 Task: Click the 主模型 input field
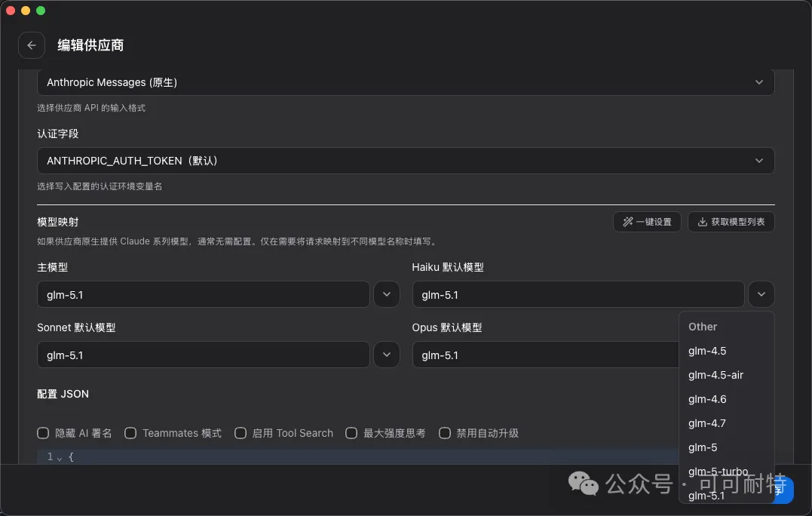click(x=203, y=295)
